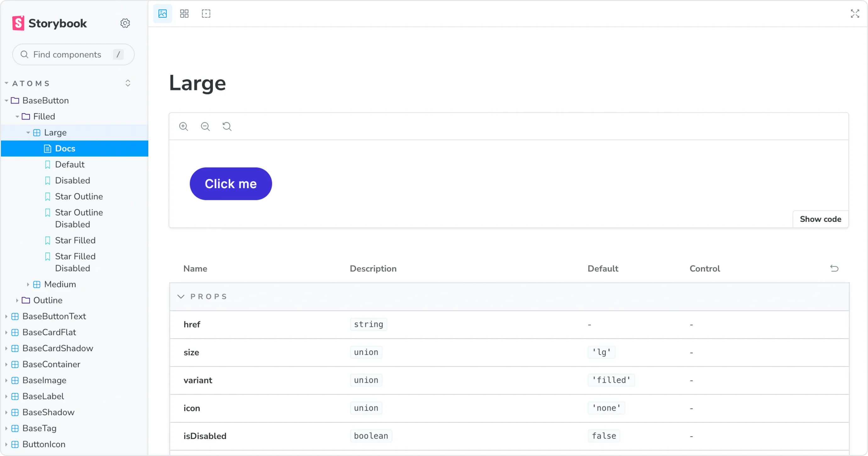Zoom in the canvas preview

point(184,127)
